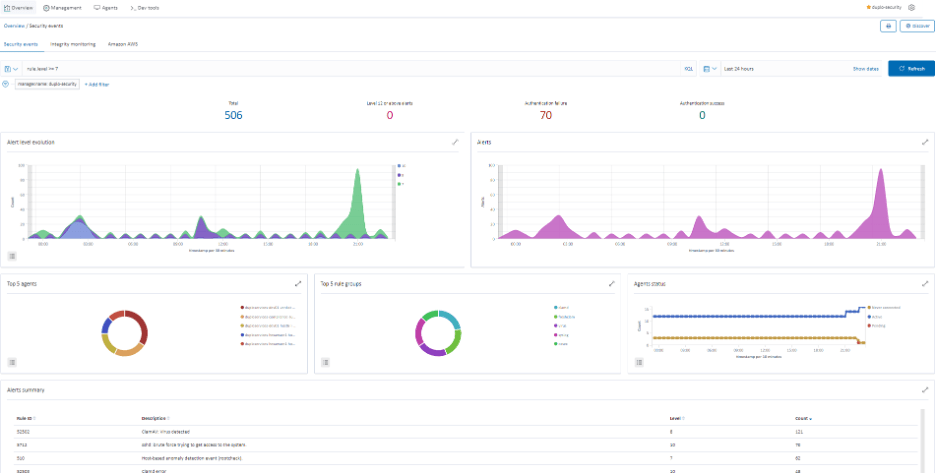The image size is (936, 474).
Task: Expand the Alert level evolution panel
Action: click(455, 142)
